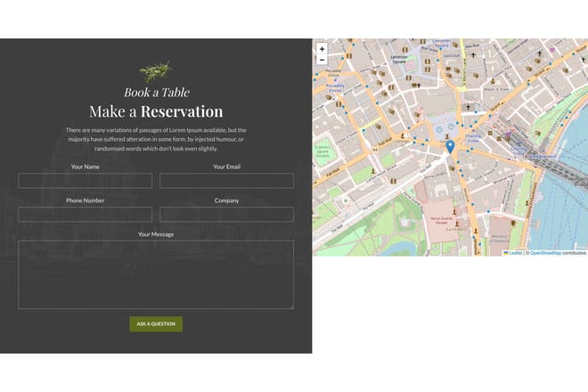Click the Your Name label
This screenshot has width=588, height=392.
(x=86, y=167)
